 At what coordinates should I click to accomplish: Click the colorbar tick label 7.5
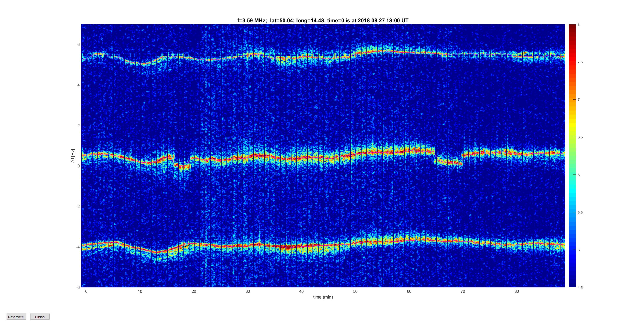click(580, 62)
